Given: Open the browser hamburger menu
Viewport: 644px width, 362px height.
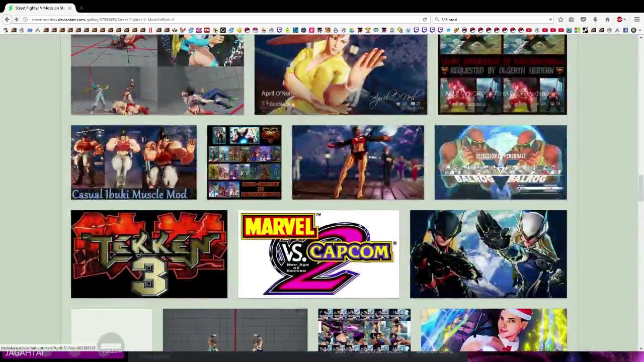Looking at the screenshot, I should pos(636,20).
